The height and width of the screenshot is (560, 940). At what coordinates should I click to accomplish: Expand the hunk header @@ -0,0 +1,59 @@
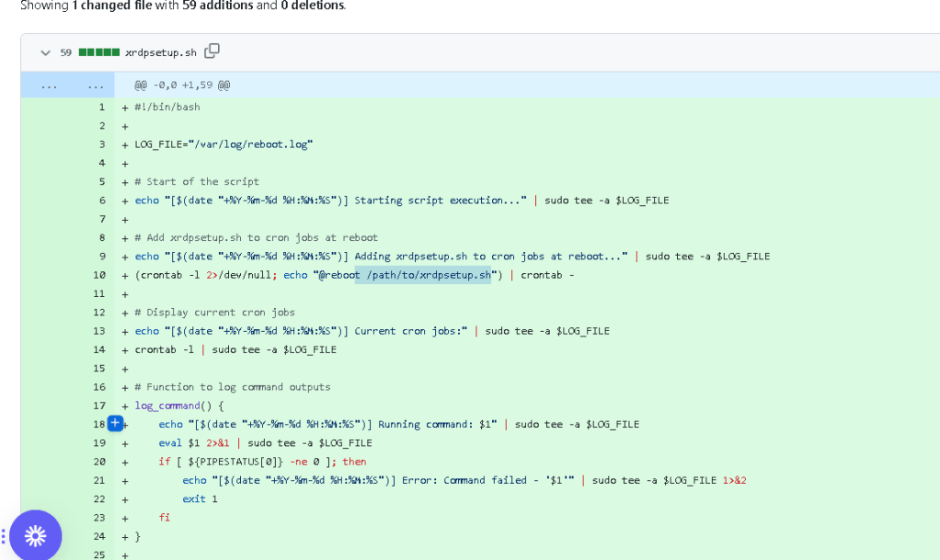click(182, 86)
